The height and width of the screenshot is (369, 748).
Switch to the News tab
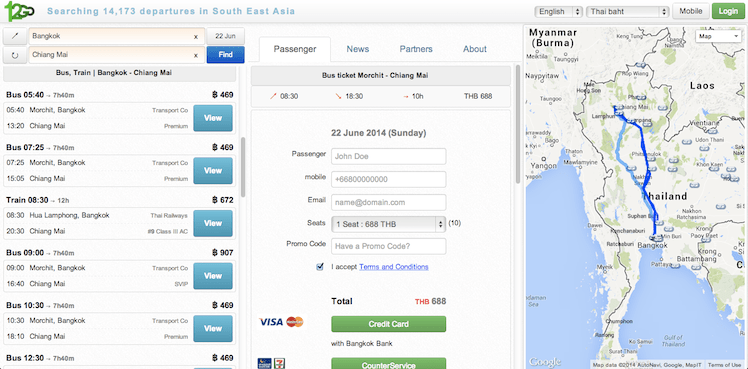[x=358, y=49]
